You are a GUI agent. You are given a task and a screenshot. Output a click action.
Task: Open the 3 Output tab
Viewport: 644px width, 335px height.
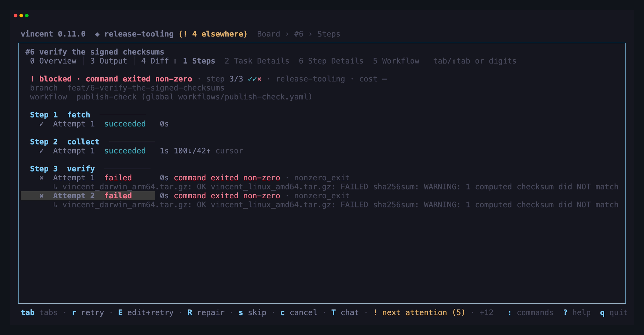(x=108, y=61)
